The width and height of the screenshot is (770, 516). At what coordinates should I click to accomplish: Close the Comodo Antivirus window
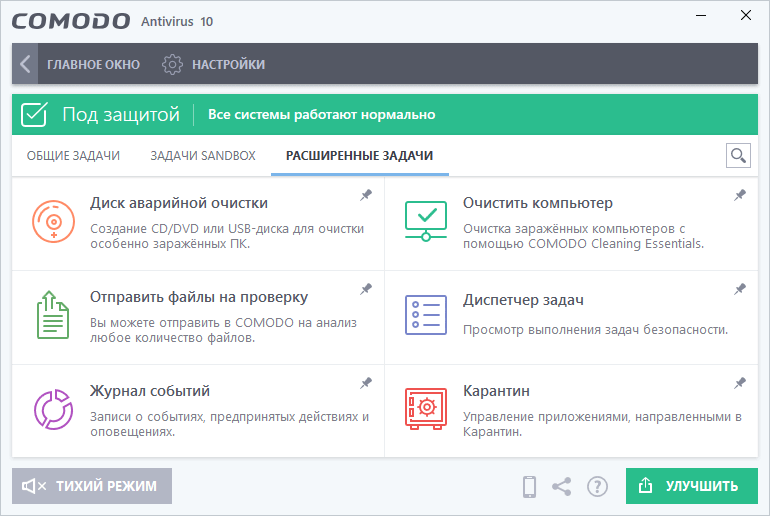[745, 16]
